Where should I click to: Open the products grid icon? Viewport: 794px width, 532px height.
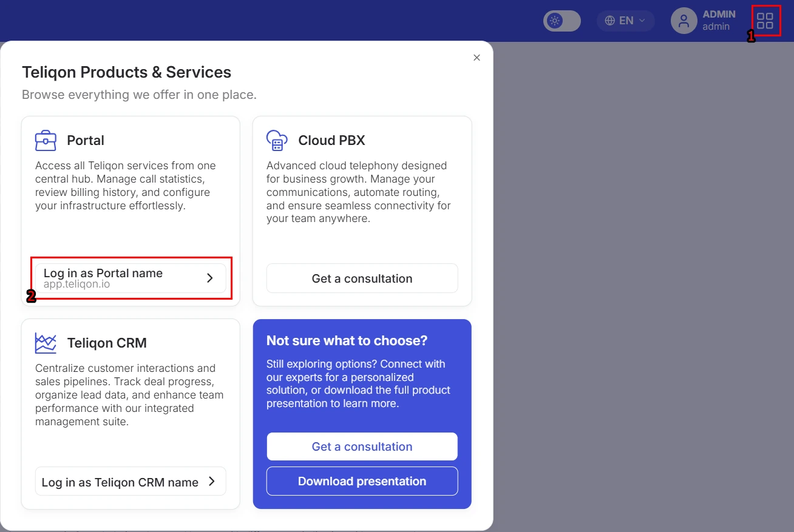click(x=765, y=21)
